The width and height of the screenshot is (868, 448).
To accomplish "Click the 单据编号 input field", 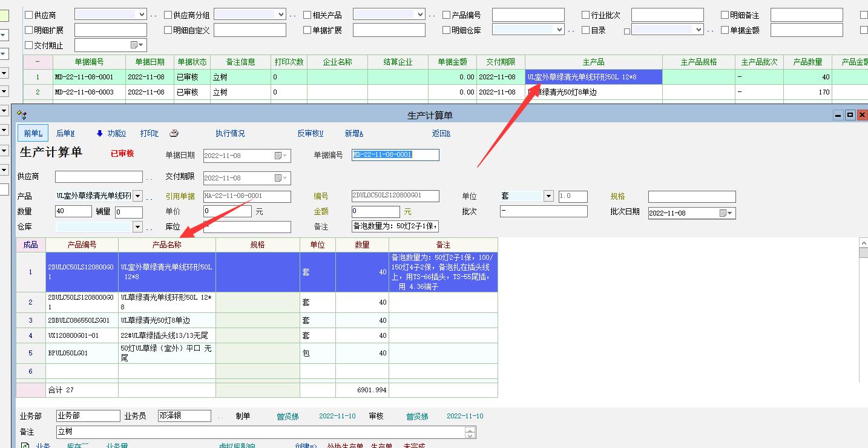I will click(x=395, y=155).
